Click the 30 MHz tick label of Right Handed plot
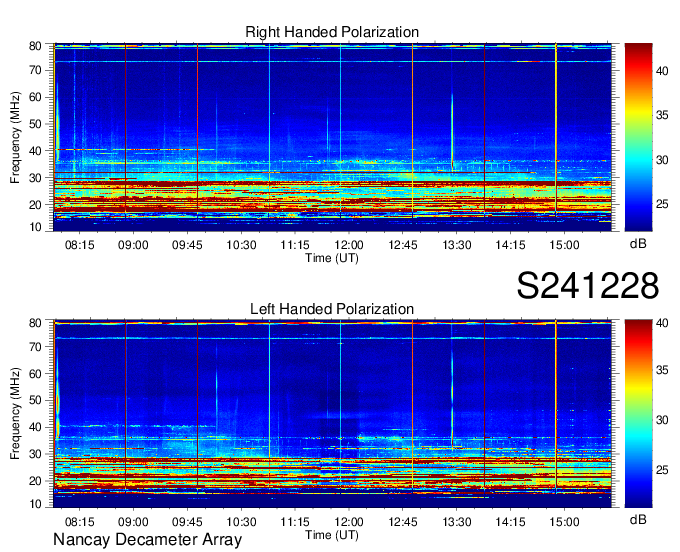 35,178
